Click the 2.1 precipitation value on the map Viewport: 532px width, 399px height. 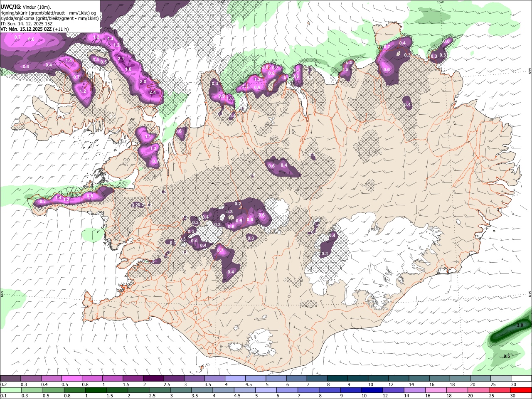click(x=121, y=59)
